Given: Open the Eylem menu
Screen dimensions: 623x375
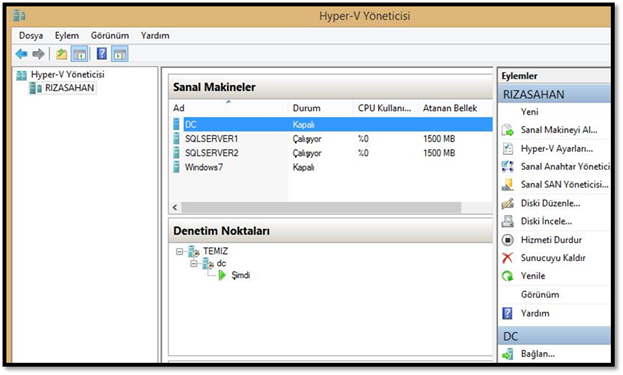Looking at the screenshot, I should (67, 35).
